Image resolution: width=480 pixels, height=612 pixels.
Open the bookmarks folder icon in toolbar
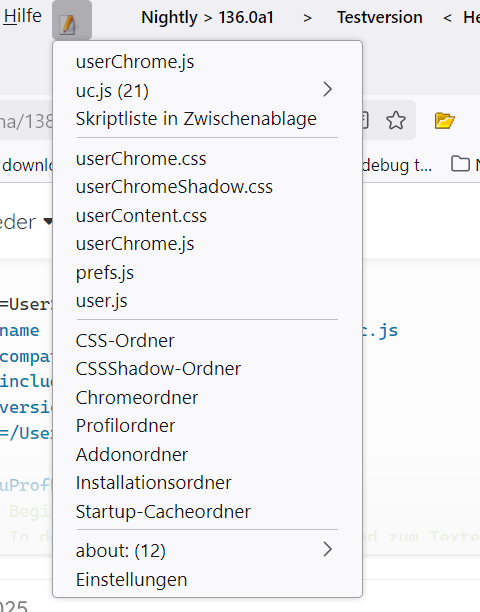(x=460, y=164)
